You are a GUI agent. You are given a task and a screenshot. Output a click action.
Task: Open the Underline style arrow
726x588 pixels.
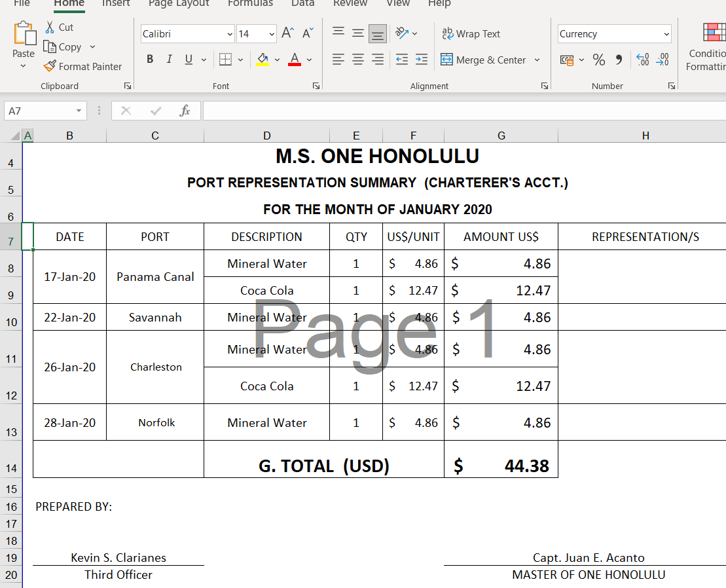click(204, 60)
